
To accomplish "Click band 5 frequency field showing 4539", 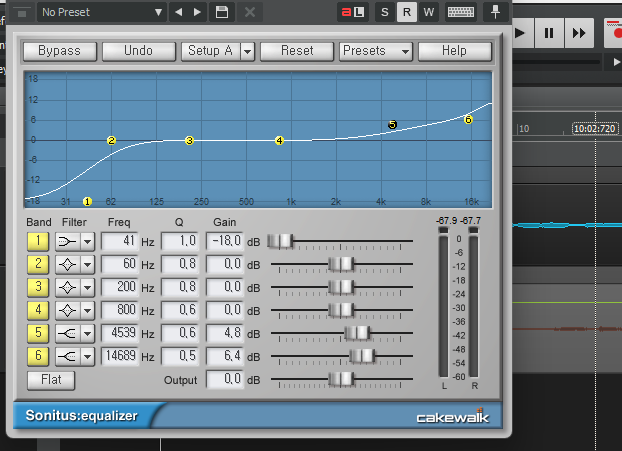I will (119, 333).
